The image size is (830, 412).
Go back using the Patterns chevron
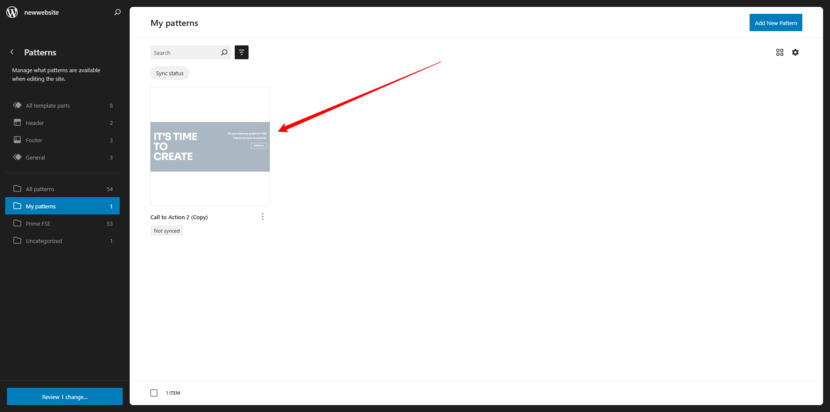tap(12, 52)
